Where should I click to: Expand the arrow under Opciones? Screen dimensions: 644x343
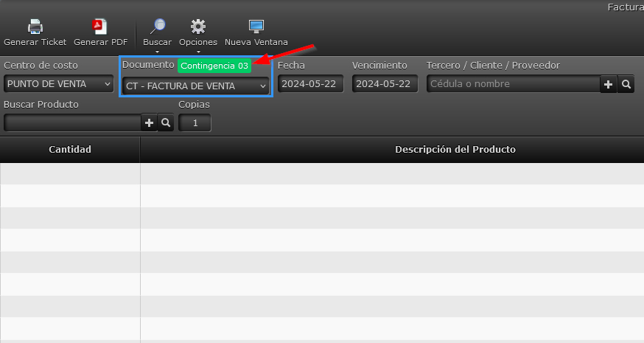point(198,52)
